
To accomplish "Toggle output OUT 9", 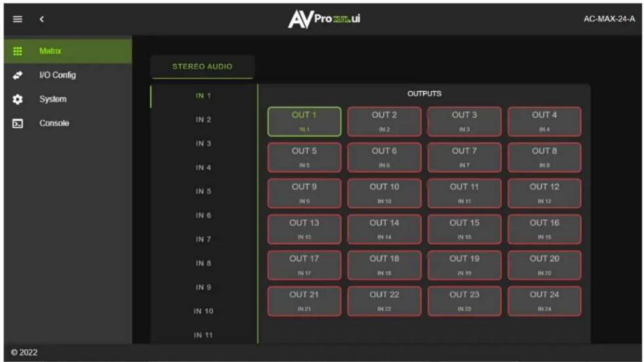I will coord(304,193).
